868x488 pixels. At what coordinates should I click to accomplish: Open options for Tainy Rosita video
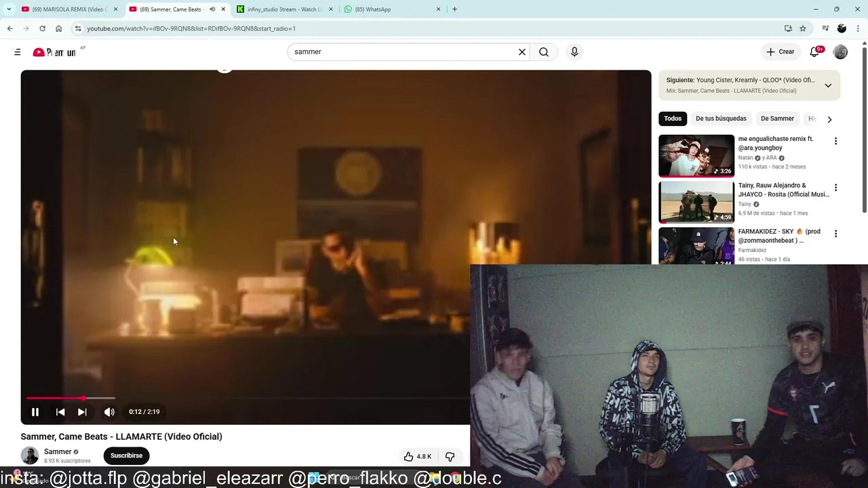[x=835, y=188]
